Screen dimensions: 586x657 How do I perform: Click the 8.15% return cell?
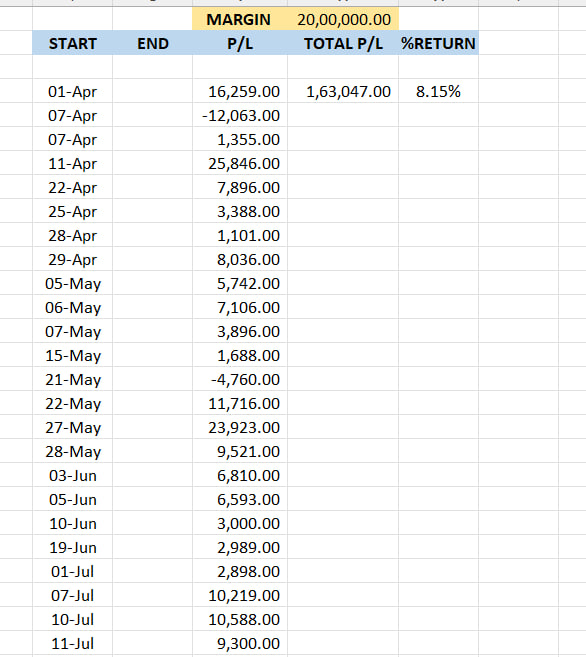pyautogui.click(x=438, y=91)
